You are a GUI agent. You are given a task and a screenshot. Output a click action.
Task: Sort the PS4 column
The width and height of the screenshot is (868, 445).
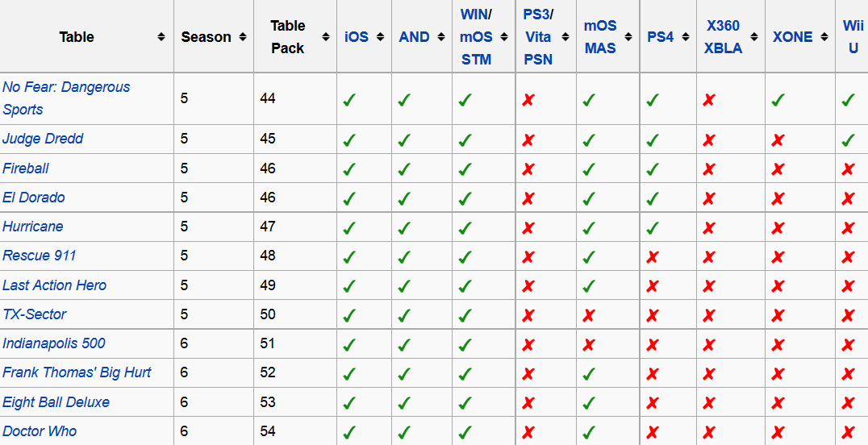(685, 37)
